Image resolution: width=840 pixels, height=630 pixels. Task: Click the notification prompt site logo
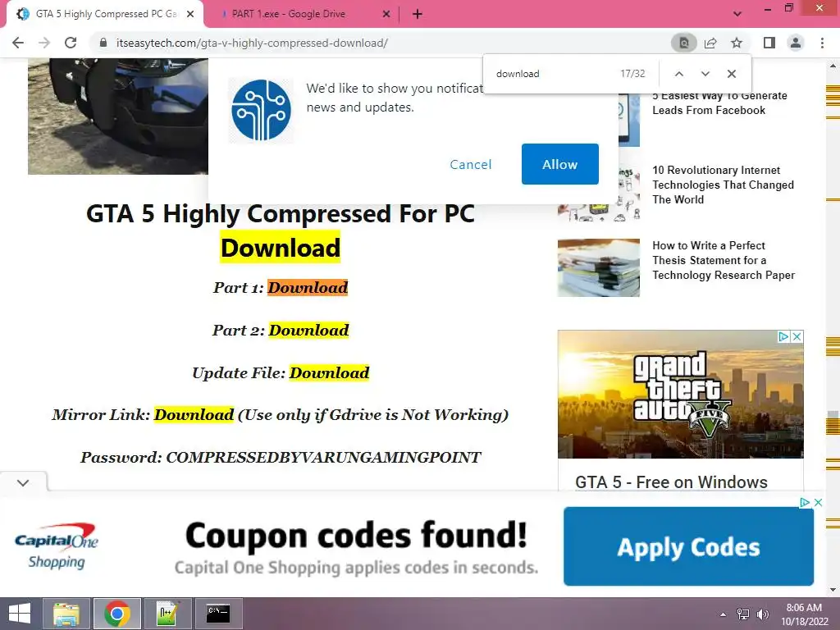(261, 111)
